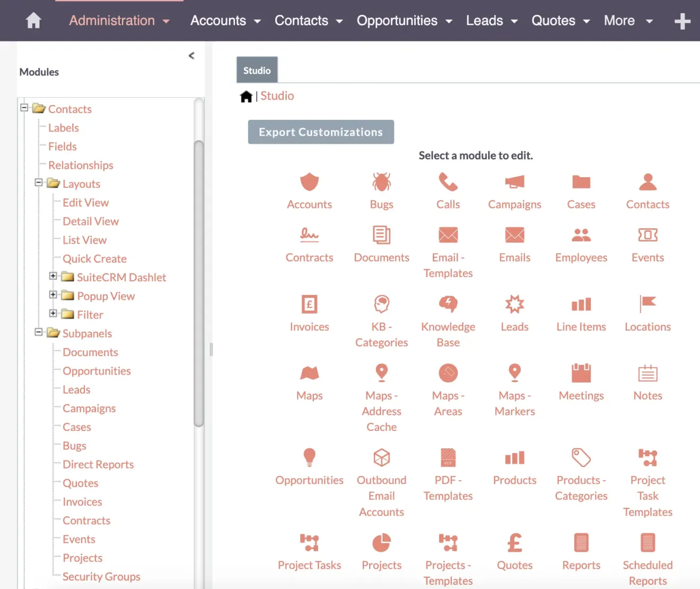Select the Meetings calendar icon
The image size is (700, 589).
(x=581, y=373)
